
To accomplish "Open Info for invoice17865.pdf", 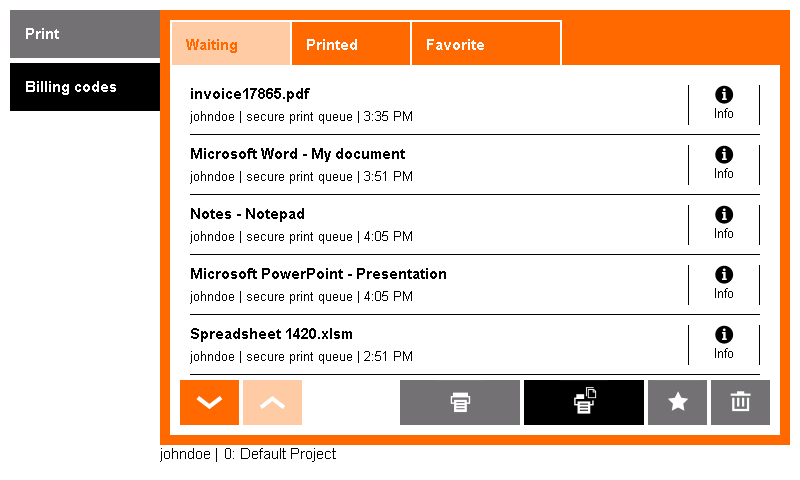I will tap(723, 105).
